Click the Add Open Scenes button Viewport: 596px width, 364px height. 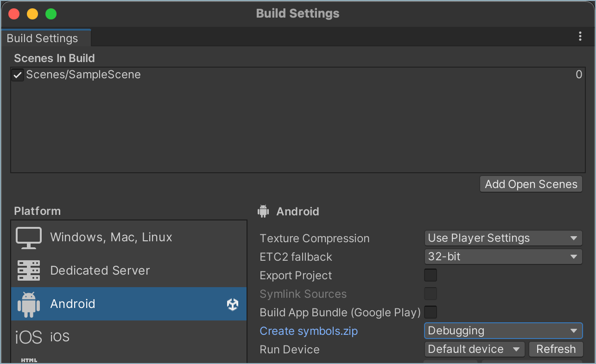(530, 184)
